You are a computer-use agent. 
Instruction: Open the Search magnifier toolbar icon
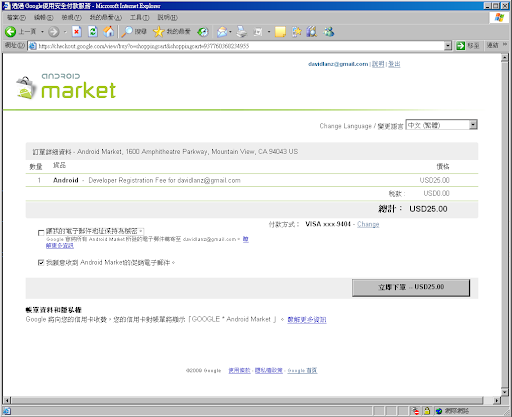coord(127,32)
